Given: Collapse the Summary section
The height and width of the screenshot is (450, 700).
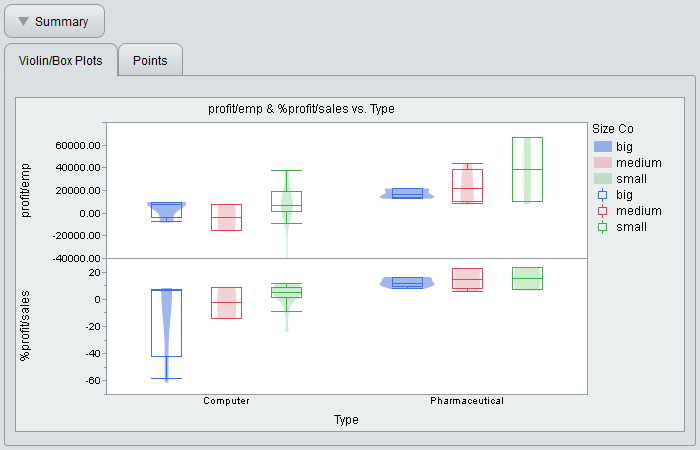Looking at the screenshot, I should [x=54, y=21].
